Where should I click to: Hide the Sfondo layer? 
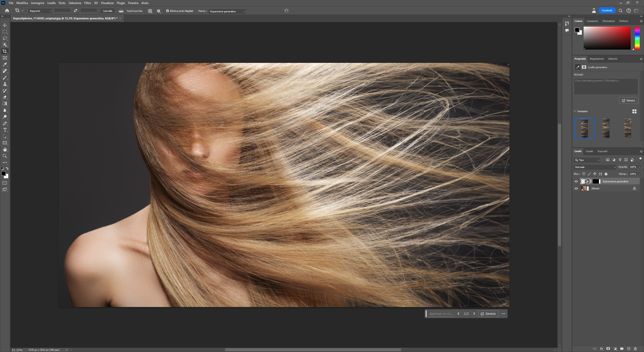pyautogui.click(x=576, y=188)
